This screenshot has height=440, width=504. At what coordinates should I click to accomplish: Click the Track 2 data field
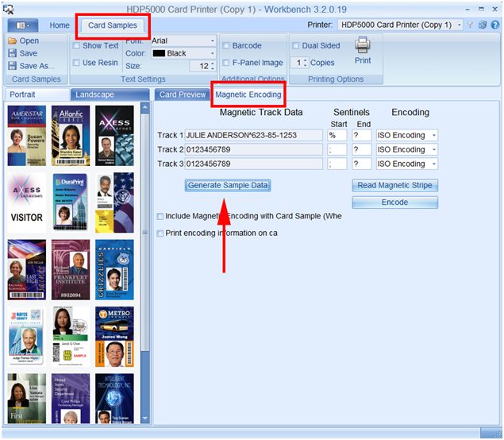253,149
